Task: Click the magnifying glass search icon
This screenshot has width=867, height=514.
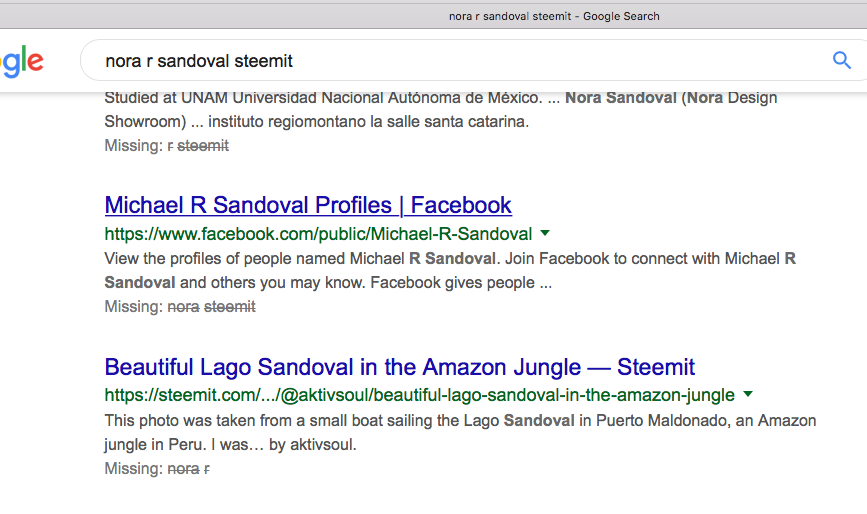Action: tap(842, 60)
